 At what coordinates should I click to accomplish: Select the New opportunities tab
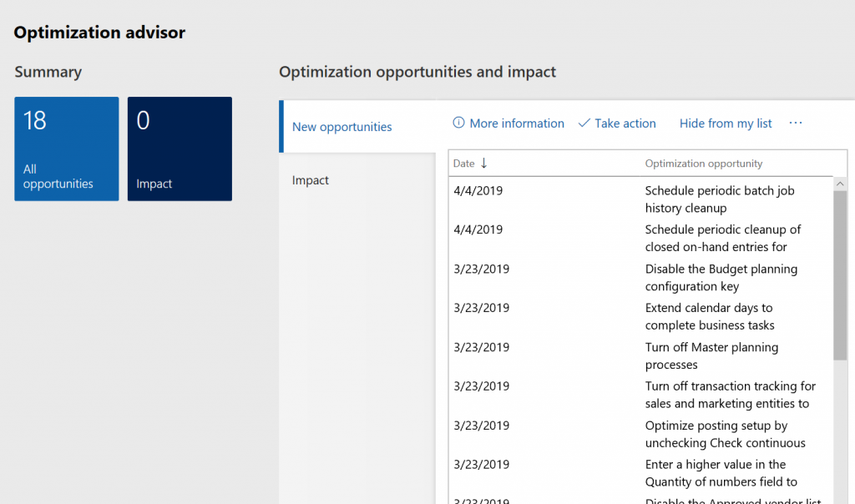click(342, 127)
